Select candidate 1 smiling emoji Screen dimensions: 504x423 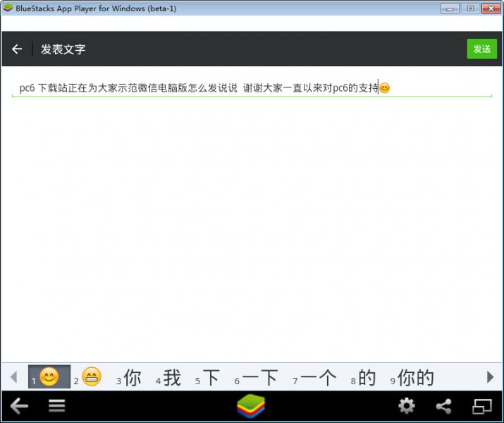pyautogui.click(x=49, y=376)
